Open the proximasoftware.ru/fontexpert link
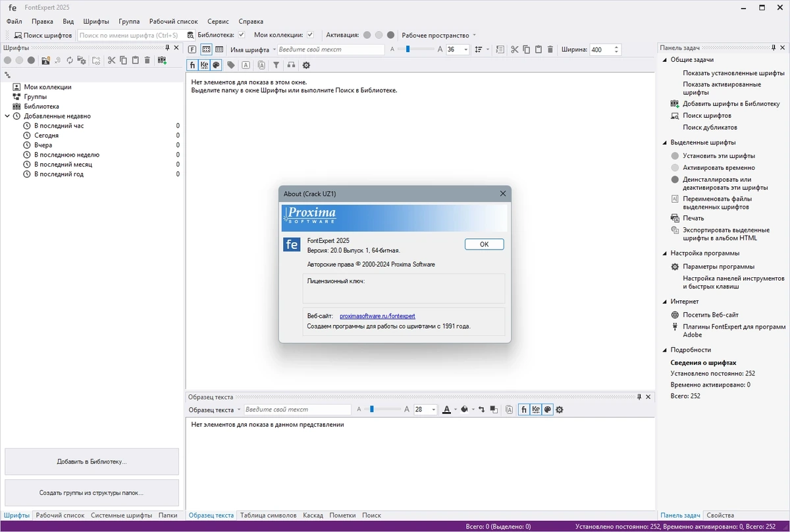The image size is (790, 532). [x=377, y=316]
